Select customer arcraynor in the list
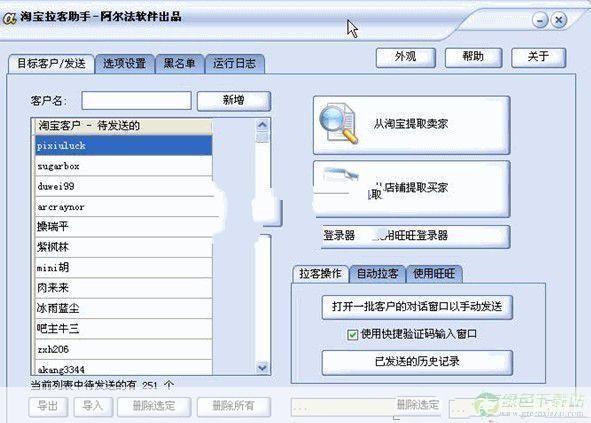Image resolution: width=591 pixels, height=423 pixels. point(124,207)
